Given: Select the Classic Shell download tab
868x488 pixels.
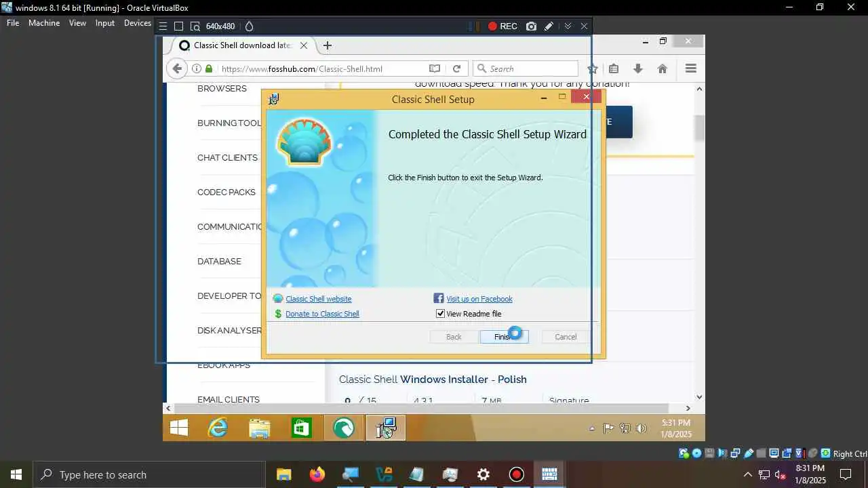Looking at the screenshot, I should [x=242, y=45].
